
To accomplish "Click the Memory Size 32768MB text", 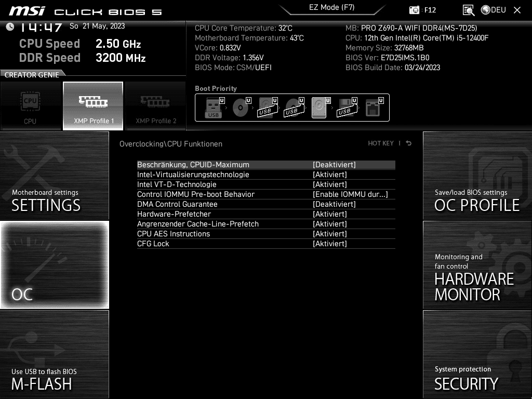I will [x=384, y=47].
